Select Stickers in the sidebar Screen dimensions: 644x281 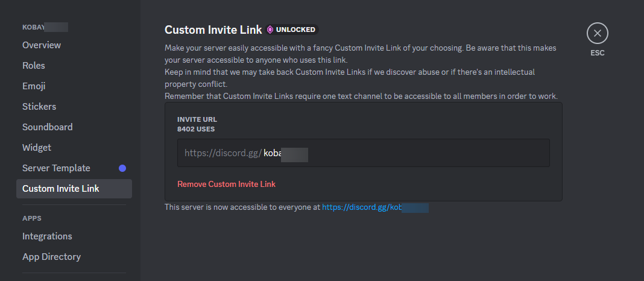(39, 107)
